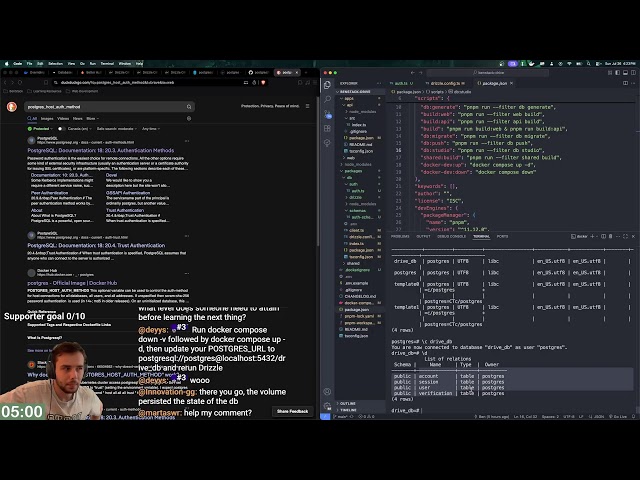Select the Images search tab
Viewport: 640px width, 480px height.
[x=47, y=118]
